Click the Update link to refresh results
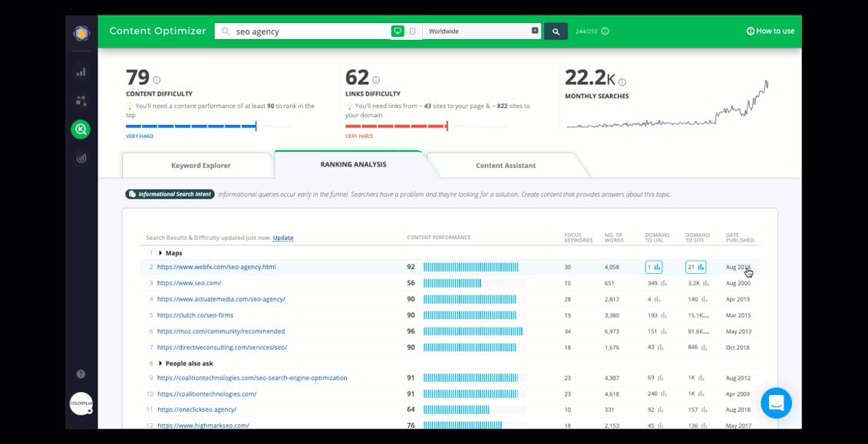 click(282, 238)
